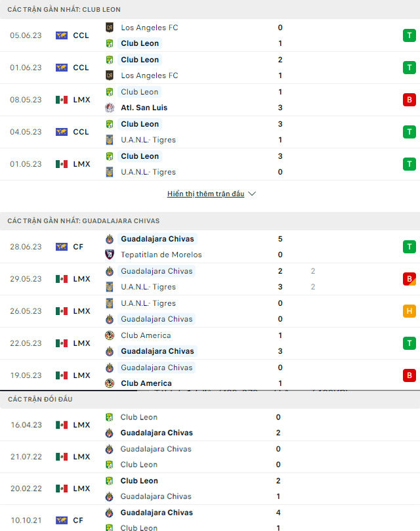Click the Atl. San Luis team crest

point(110,108)
